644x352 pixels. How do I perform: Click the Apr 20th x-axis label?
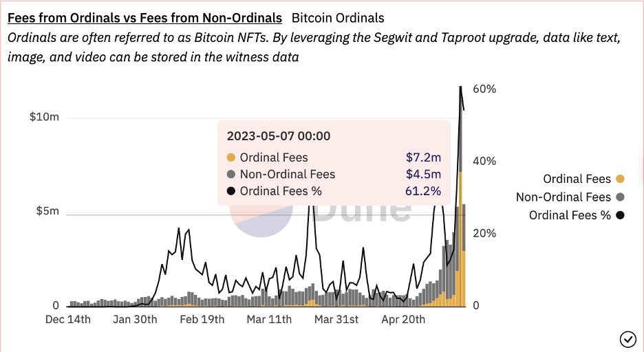pos(403,319)
